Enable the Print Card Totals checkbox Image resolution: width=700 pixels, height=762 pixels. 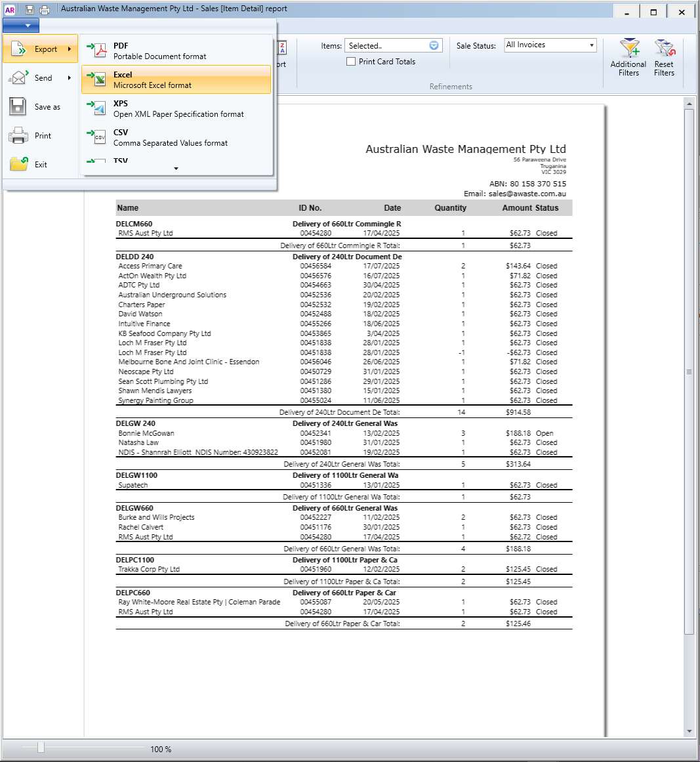tap(351, 62)
